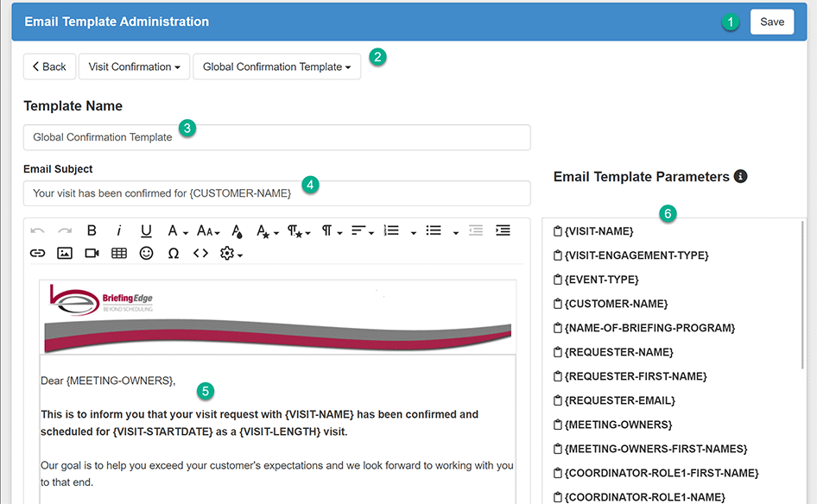Open the Email Template Parameters info tooltip

(x=740, y=176)
